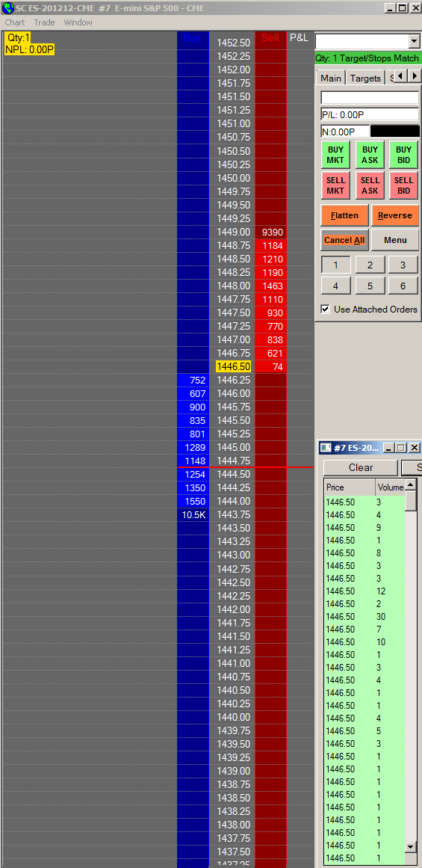
Task: Close the main E-mini S&P 500 window
Action: (x=415, y=7)
